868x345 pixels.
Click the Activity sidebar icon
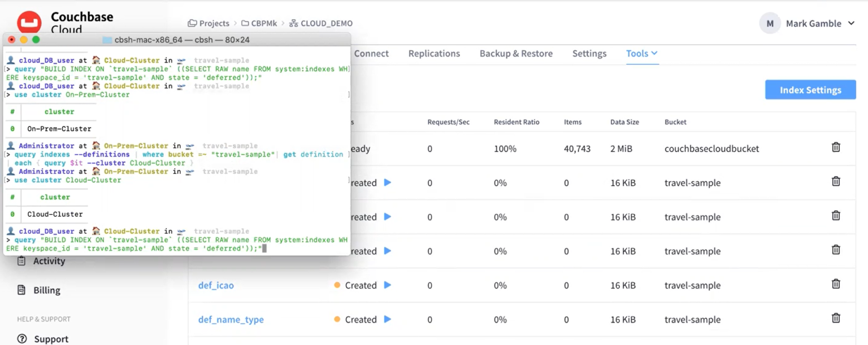click(21, 260)
